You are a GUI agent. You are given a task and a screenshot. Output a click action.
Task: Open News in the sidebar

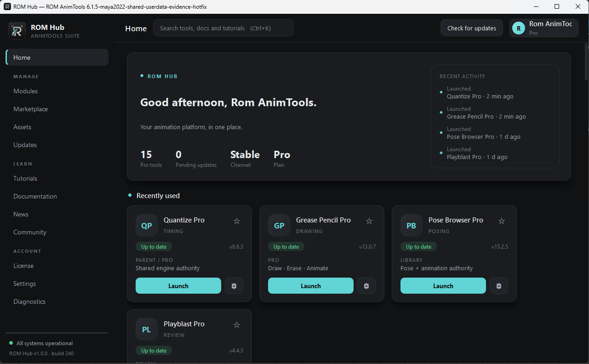57,214
